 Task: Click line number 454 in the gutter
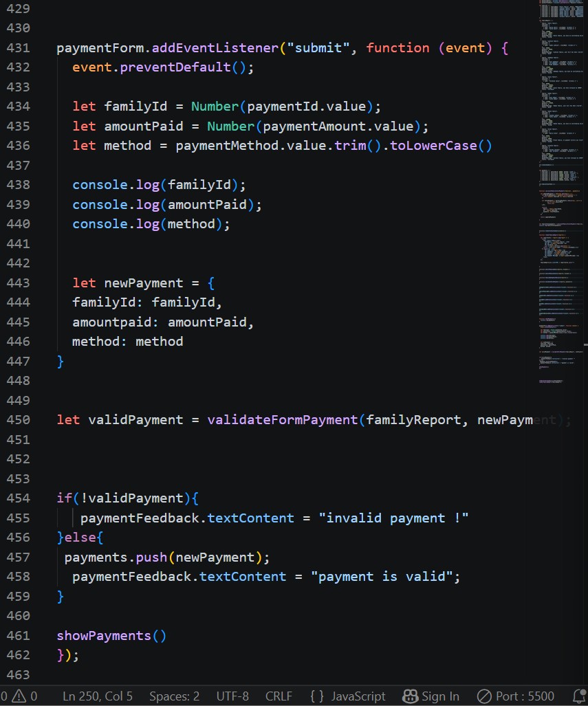(x=18, y=498)
